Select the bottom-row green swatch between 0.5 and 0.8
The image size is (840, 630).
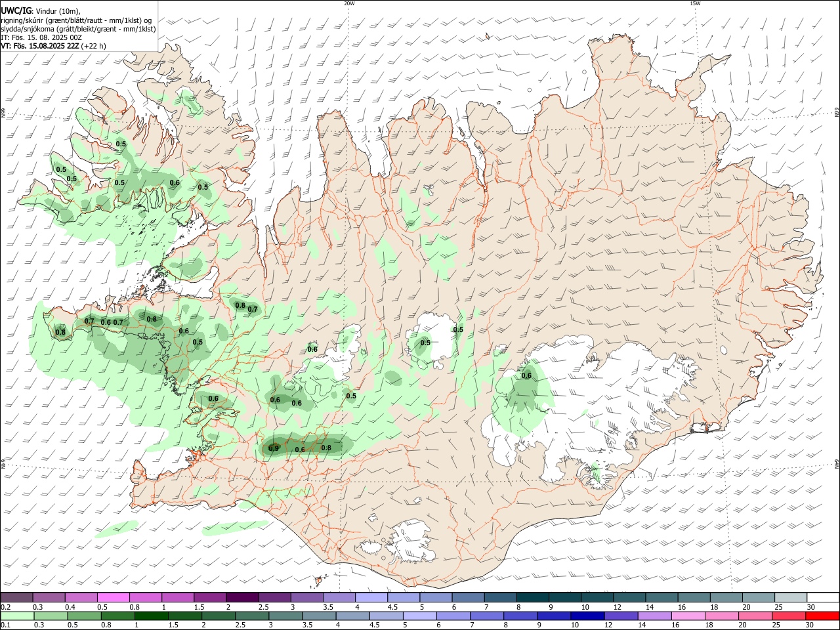pyautogui.click(x=85, y=616)
